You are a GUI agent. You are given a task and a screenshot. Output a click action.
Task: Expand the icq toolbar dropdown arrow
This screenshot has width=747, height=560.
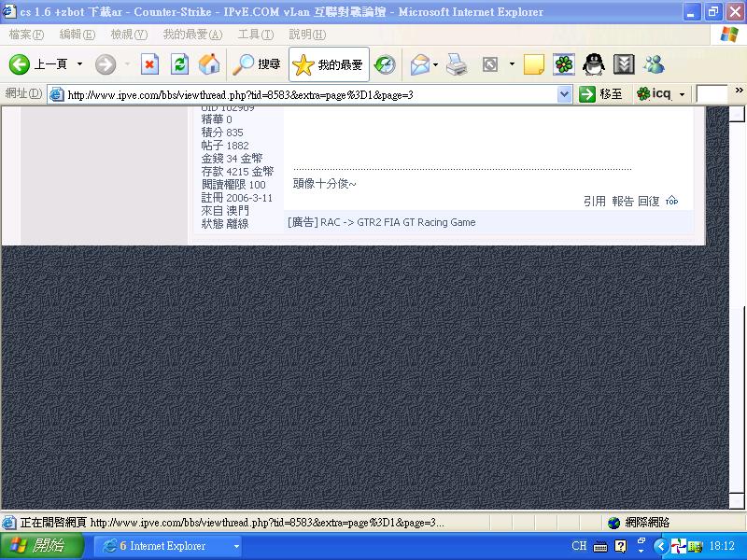click(682, 94)
